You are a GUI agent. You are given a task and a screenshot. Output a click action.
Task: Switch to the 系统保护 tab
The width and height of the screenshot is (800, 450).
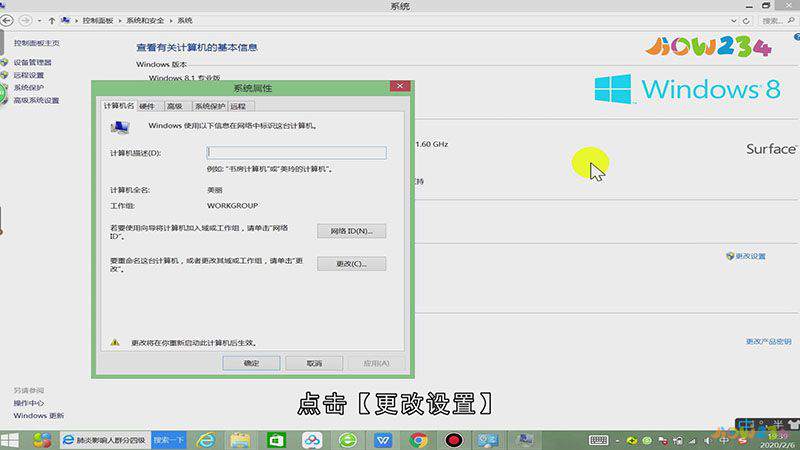click(x=210, y=106)
